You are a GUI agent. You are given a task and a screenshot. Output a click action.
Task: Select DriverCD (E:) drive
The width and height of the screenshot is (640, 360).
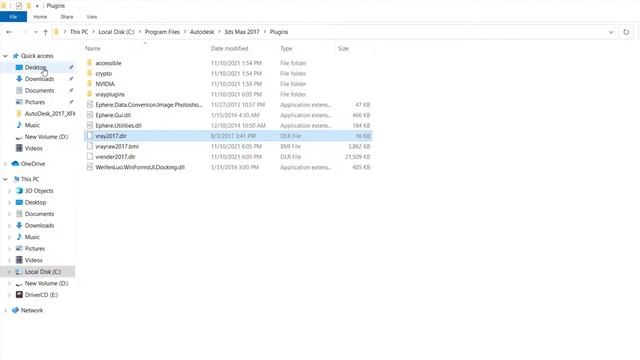pyautogui.click(x=41, y=295)
